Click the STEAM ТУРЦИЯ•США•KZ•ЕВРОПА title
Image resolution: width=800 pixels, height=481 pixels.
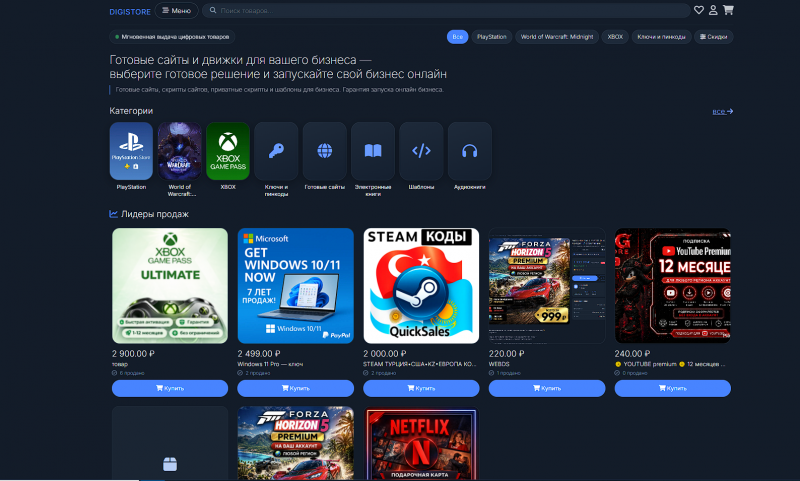(419, 364)
